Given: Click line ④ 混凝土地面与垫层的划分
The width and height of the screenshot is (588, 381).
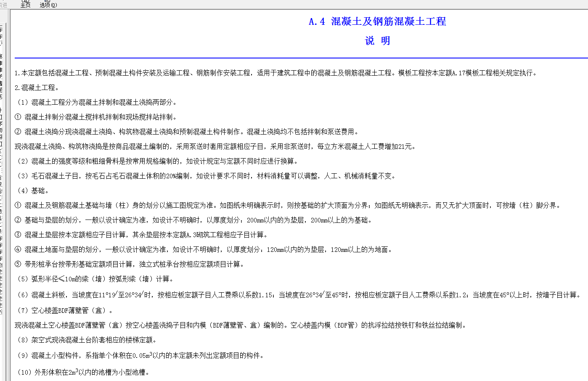Looking at the screenshot, I should tap(204, 250).
